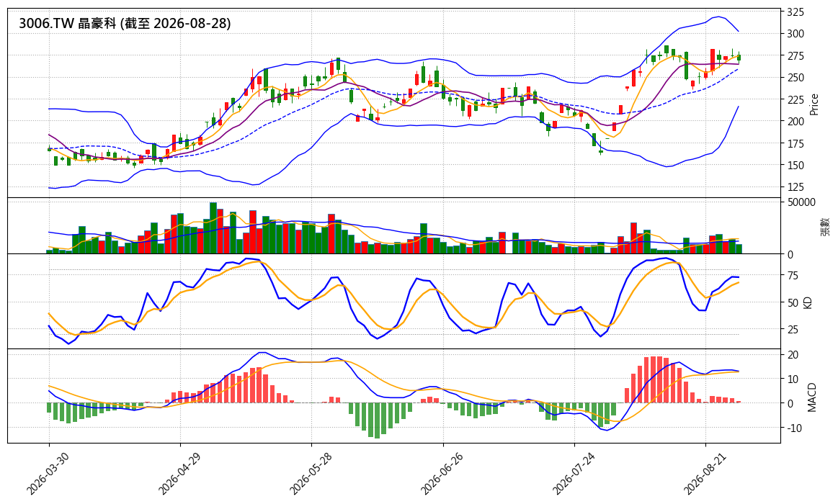Click the "Price" axis label

click(x=814, y=104)
